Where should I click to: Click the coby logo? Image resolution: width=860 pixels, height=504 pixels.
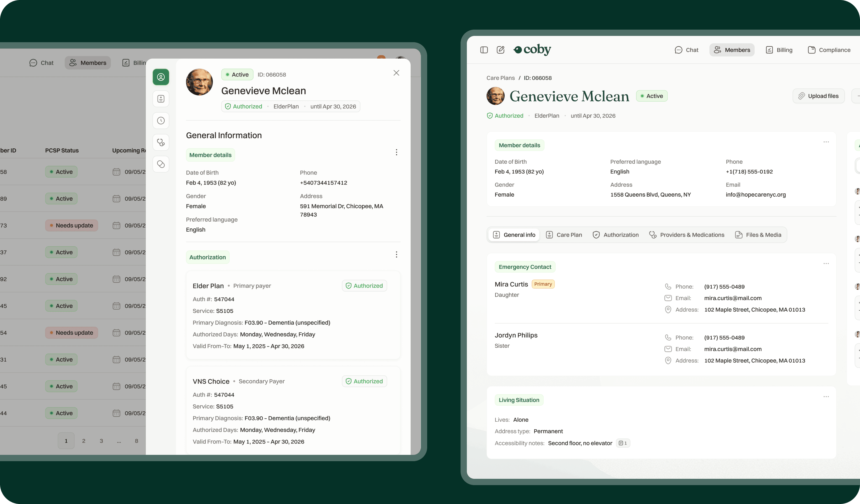point(532,50)
